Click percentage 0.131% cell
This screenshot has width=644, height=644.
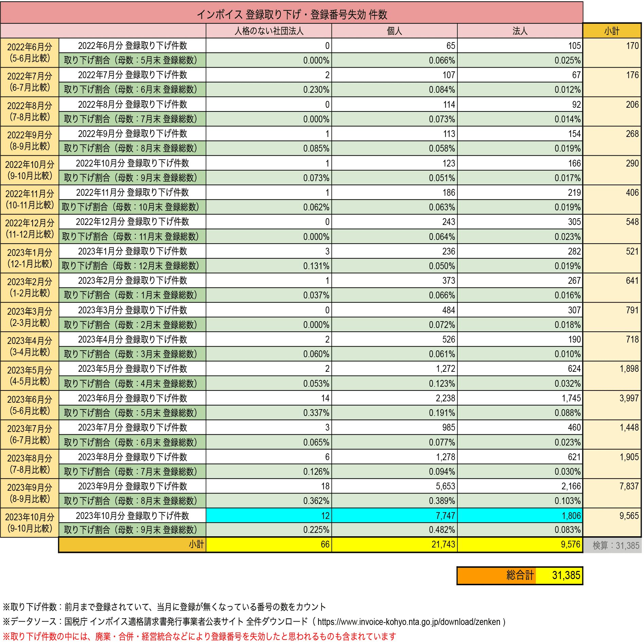tap(269, 266)
